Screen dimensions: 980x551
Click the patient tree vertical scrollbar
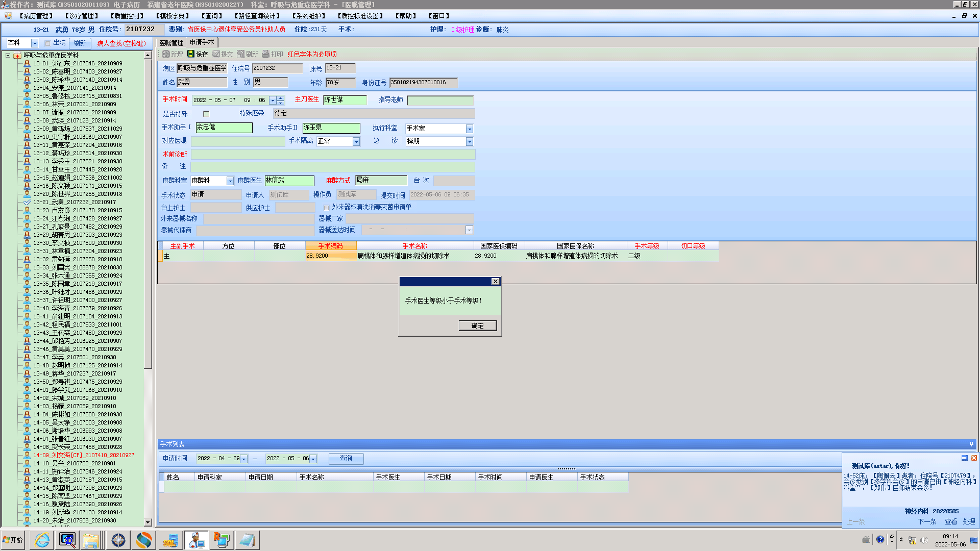click(148, 214)
